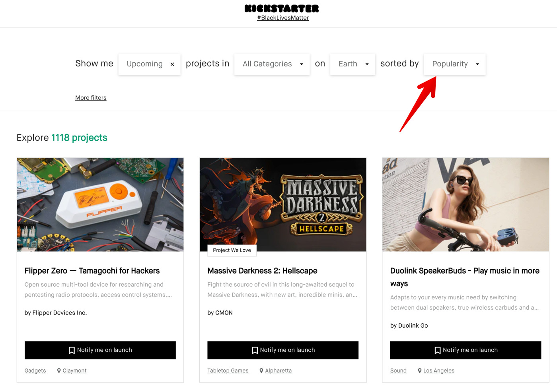557x392 pixels.
Task: Click the Kickstarter logo
Action: [x=282, y=8]
